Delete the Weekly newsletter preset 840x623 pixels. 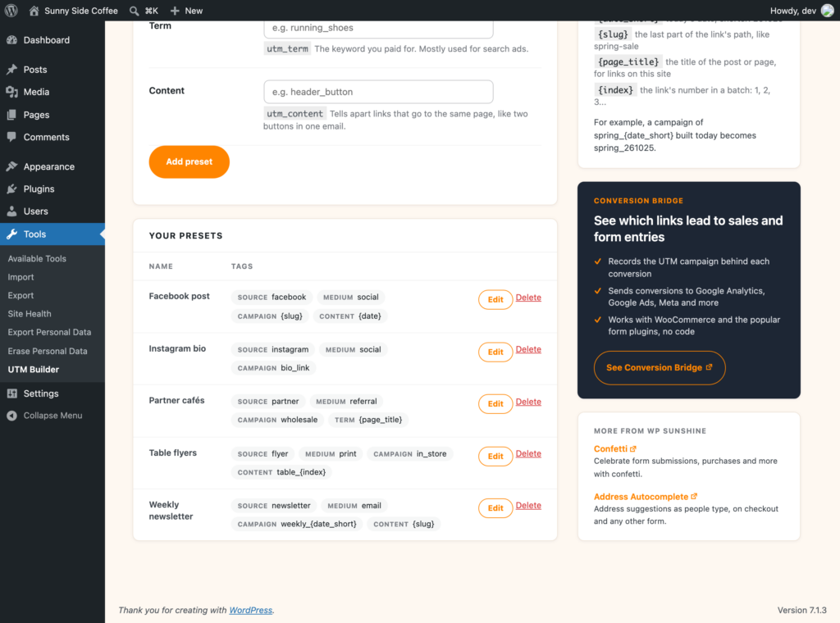(x=528, y=506)
